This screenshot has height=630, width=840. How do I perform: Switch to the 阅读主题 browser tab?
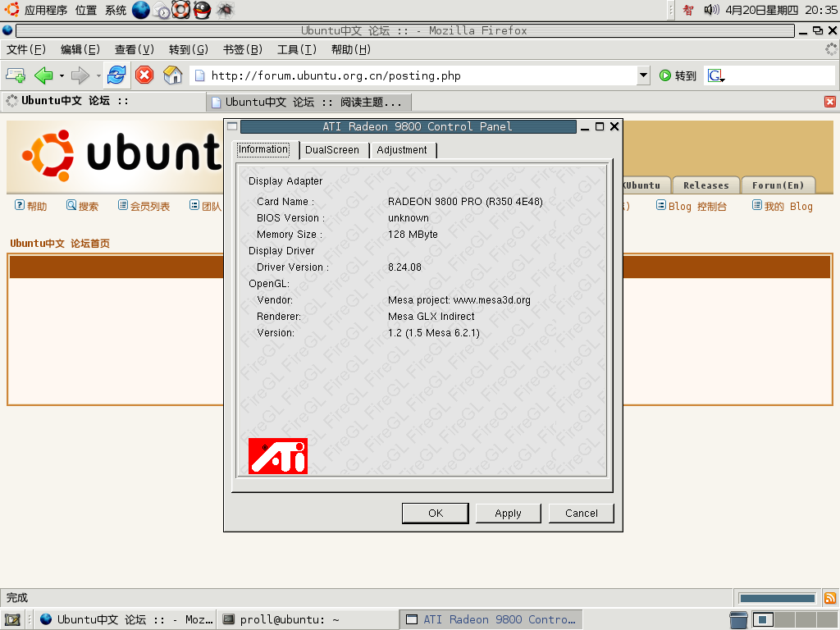coord(308,102)
